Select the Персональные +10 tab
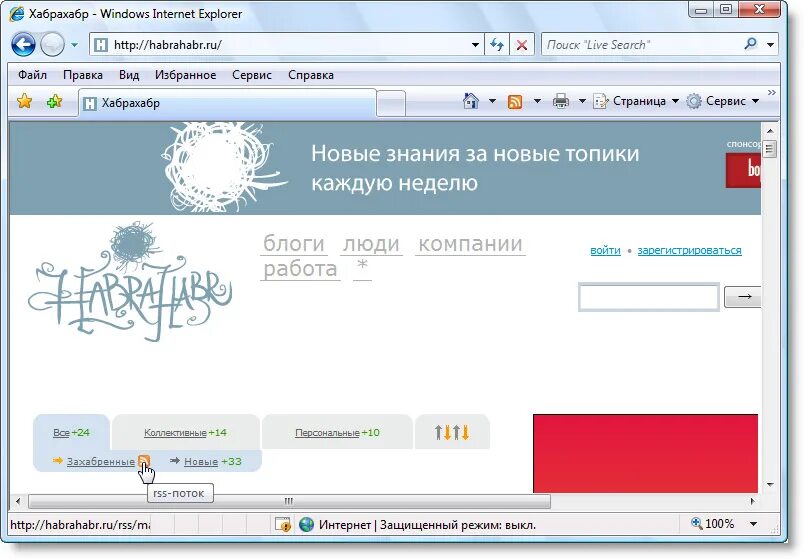Viewport: 804px width, 559px height. click(x=337, y=432)
